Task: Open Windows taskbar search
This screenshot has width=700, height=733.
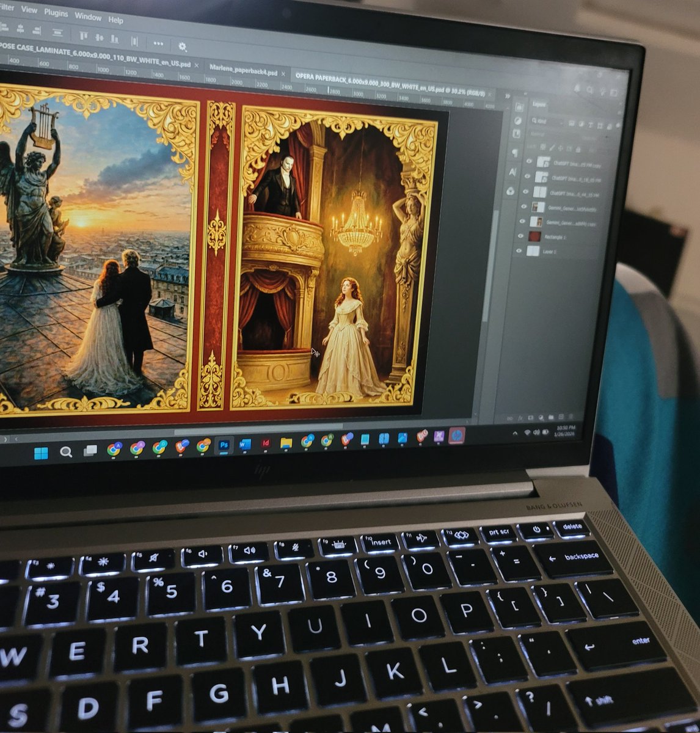Action: click(66, 452)
